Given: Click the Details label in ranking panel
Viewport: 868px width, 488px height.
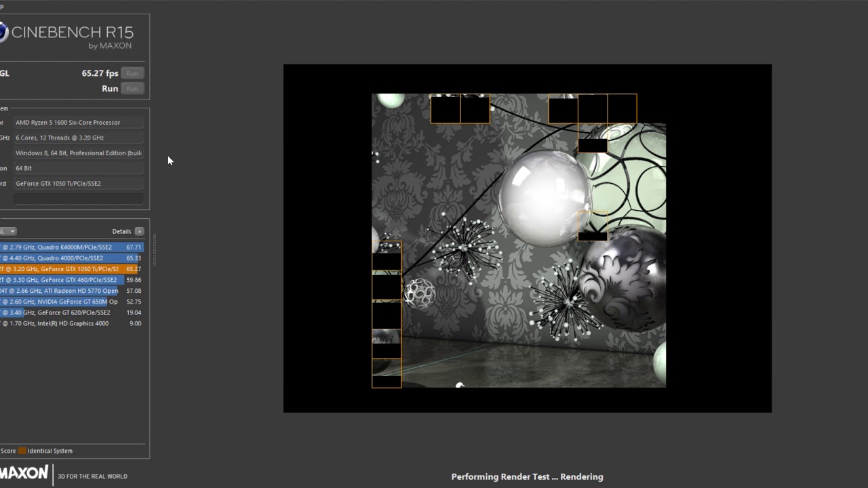Looking at the screenshot, I should point(121,231).
